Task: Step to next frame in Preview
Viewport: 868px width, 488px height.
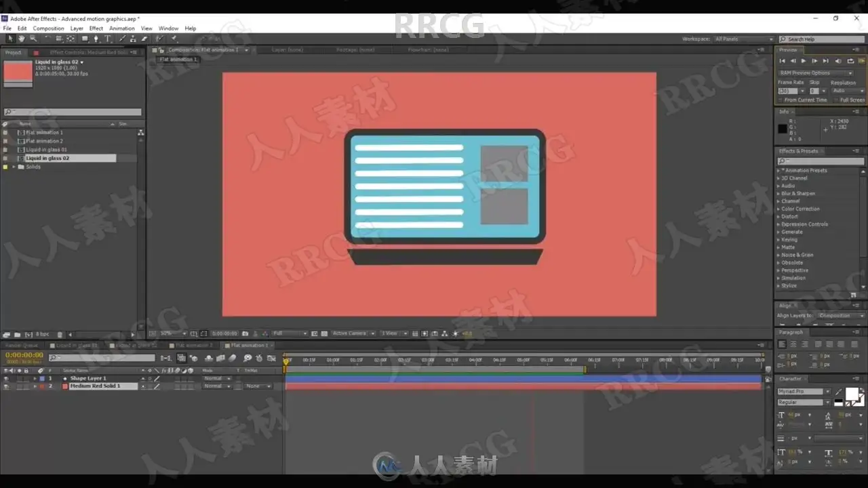Action: pos(814,61)
